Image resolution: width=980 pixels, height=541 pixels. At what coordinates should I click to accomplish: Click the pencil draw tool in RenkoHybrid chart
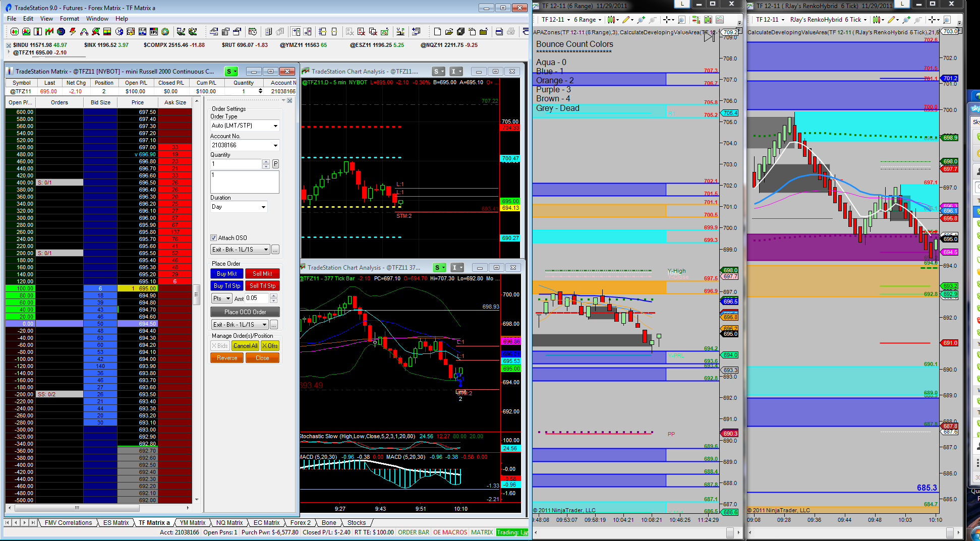click(x=892, y=20)
